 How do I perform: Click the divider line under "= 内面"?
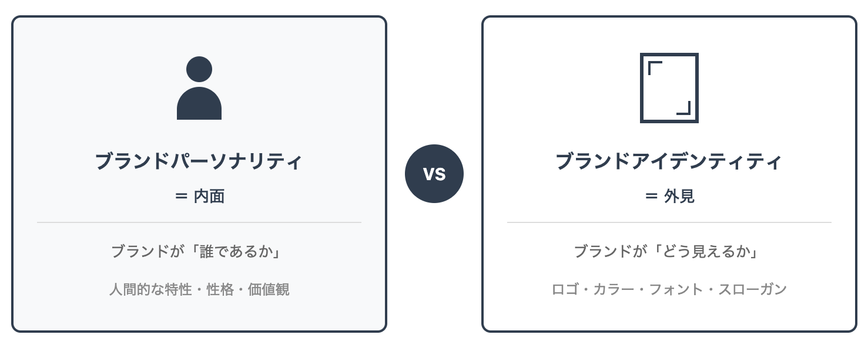199,222
